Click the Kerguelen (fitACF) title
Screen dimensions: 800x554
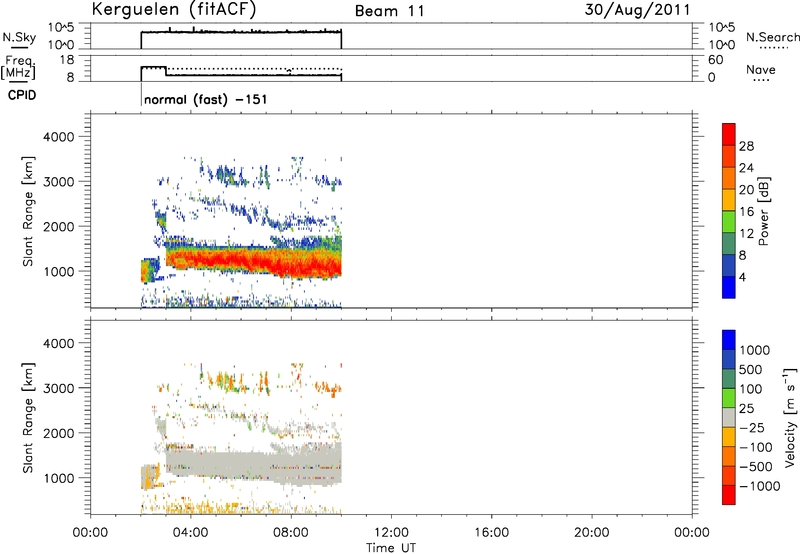[x=173, y=10]
